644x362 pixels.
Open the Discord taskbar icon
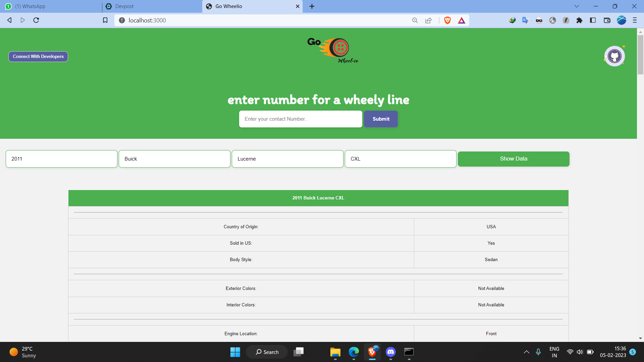coord(390,352)
